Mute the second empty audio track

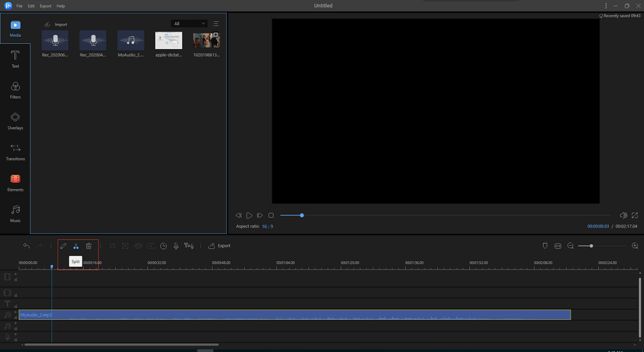tap(15, 324)
